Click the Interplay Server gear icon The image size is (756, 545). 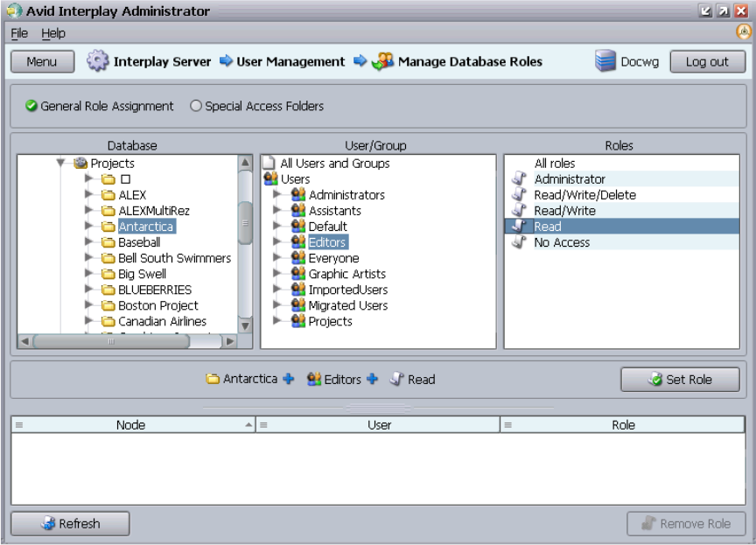[x=98, y=62]
